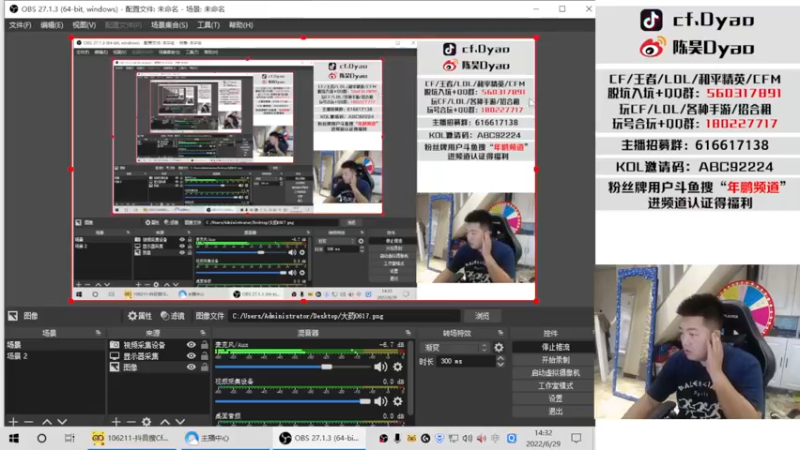
Task: Click the 浏览 (browse) button
Action: (x=482, y=316)
